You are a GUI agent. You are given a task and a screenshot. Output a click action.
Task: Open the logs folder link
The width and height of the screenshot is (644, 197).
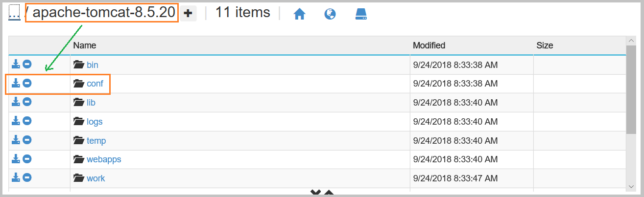[95, 122]
